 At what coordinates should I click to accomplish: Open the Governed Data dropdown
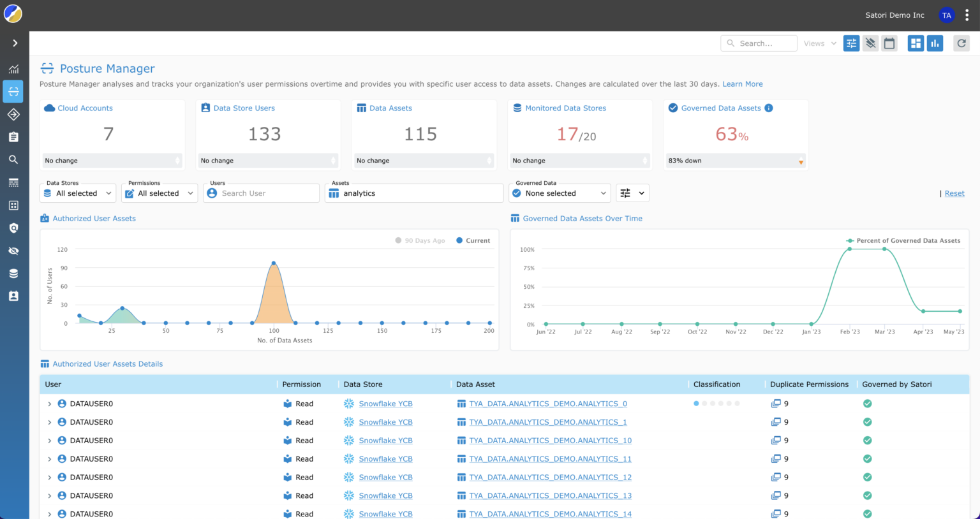(560, 193)
